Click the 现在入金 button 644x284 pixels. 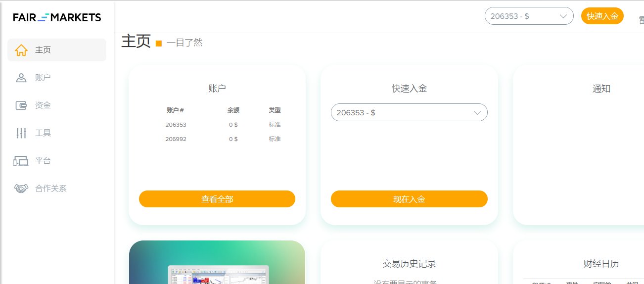coord(409,199)
